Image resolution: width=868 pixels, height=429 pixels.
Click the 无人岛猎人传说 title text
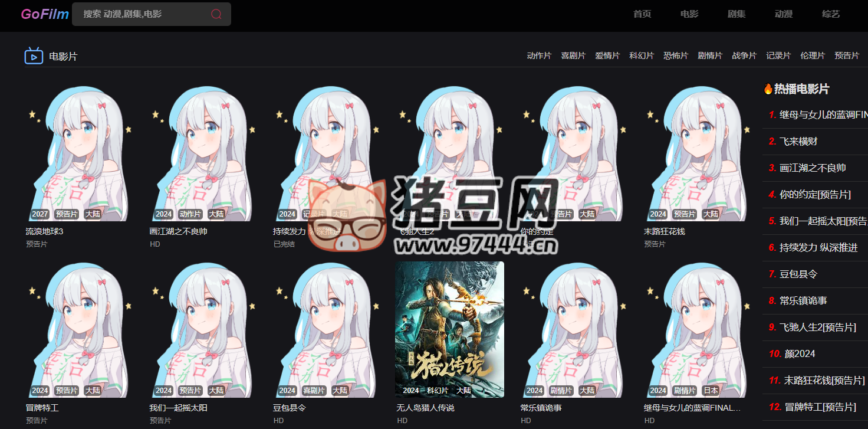click(x=426, y=408)
